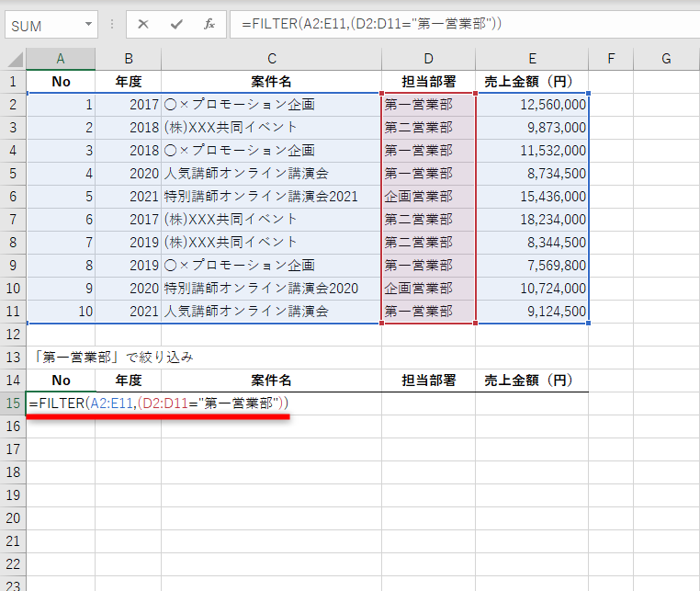Confirm formula entry with the checkmark icon
The width and height of the screenshot is (700, 591).
tap(176, 24)
